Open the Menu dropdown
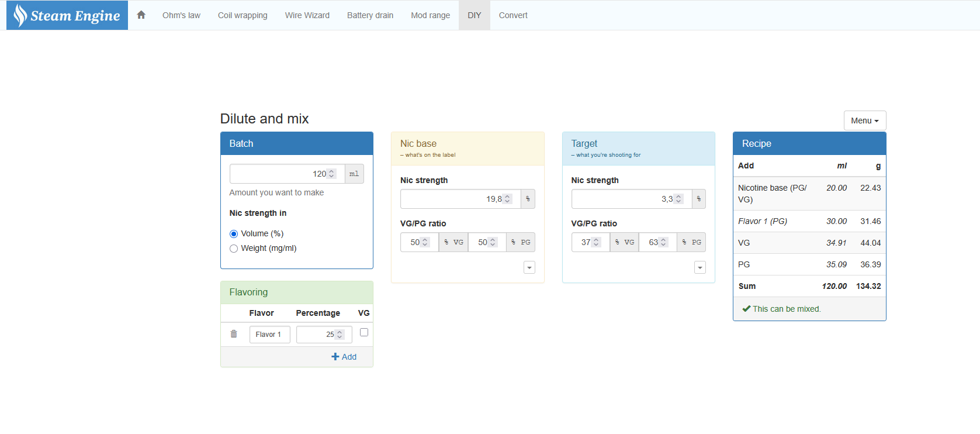Image resolution: width=980 pixels, height=434 pixels. coord(864,120)
